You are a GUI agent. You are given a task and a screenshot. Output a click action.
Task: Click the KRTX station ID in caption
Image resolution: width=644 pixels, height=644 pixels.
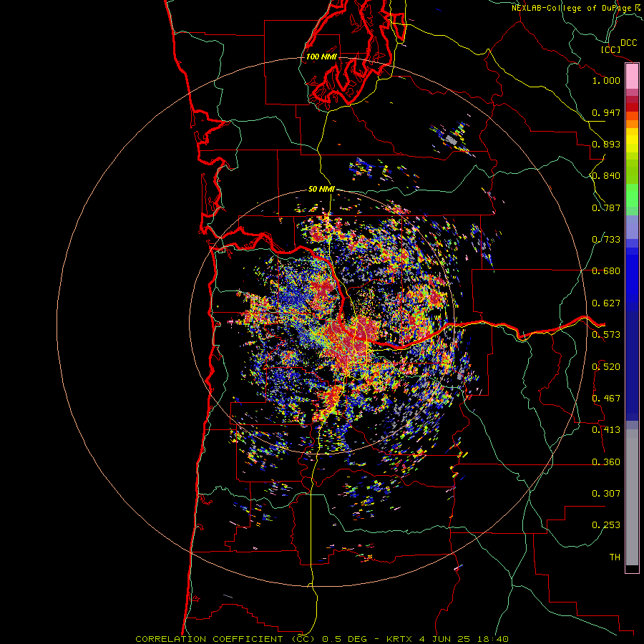[x=399, y=639]
